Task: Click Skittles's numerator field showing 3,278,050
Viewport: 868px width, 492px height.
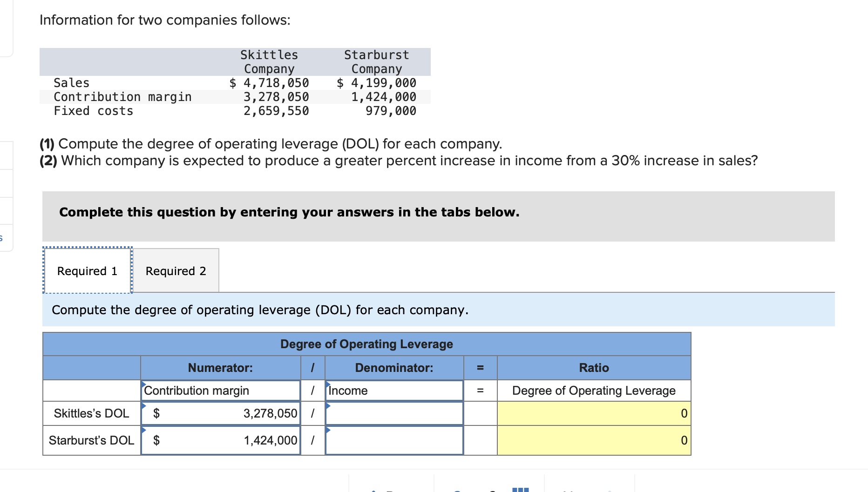Action: click(221, 413)
